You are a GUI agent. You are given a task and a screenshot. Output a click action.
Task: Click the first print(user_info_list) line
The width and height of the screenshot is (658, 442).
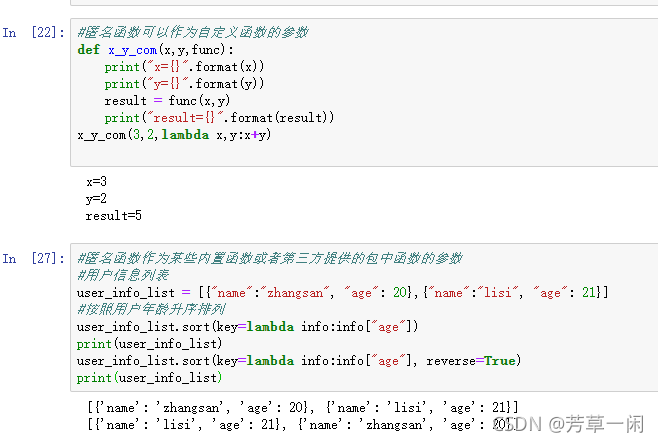(x=149, y=344)
